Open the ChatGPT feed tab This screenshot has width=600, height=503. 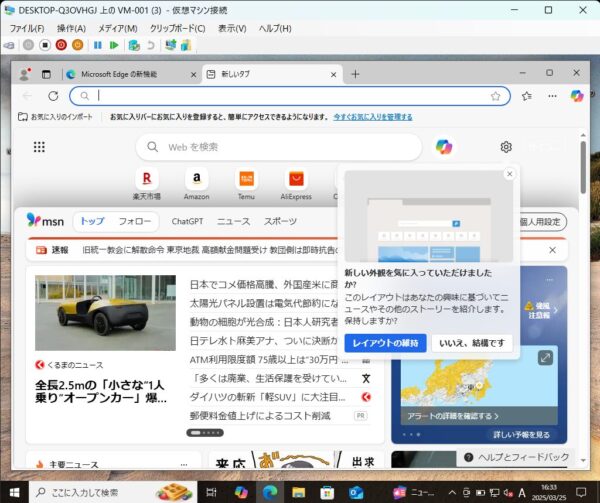(188, 221)
